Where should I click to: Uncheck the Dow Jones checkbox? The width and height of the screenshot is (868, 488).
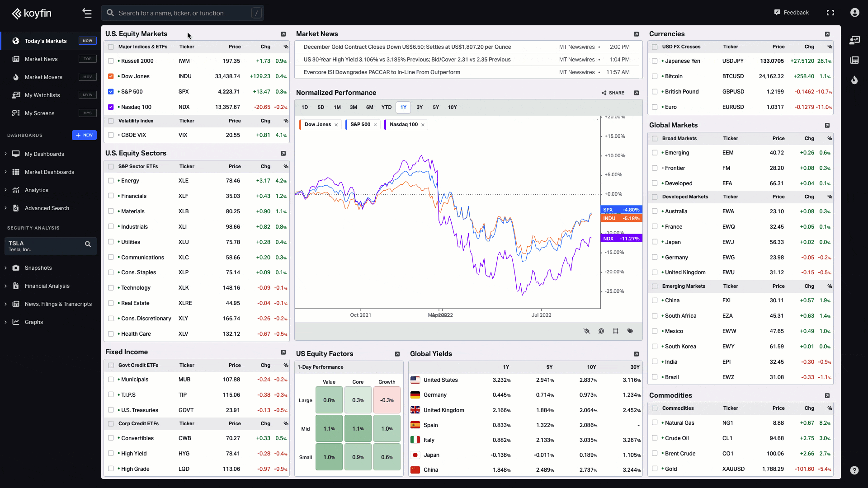[111, 76]
